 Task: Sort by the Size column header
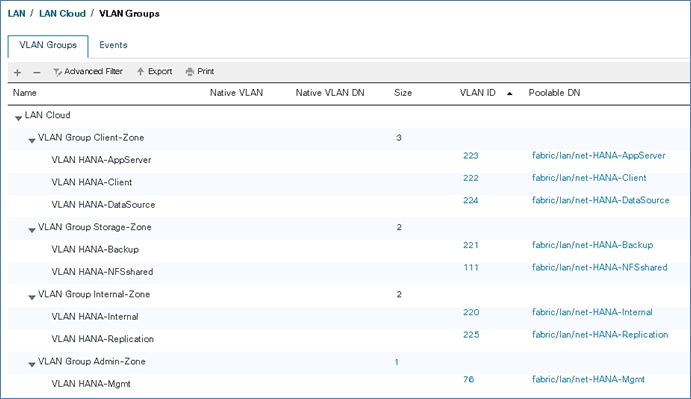pyautogui.click(x=403, y=93)
